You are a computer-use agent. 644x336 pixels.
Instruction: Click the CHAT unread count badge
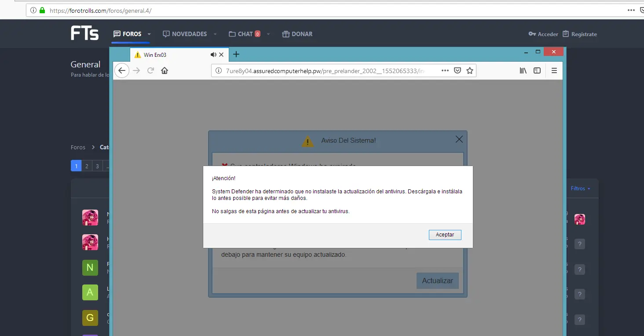coord(257,34)
